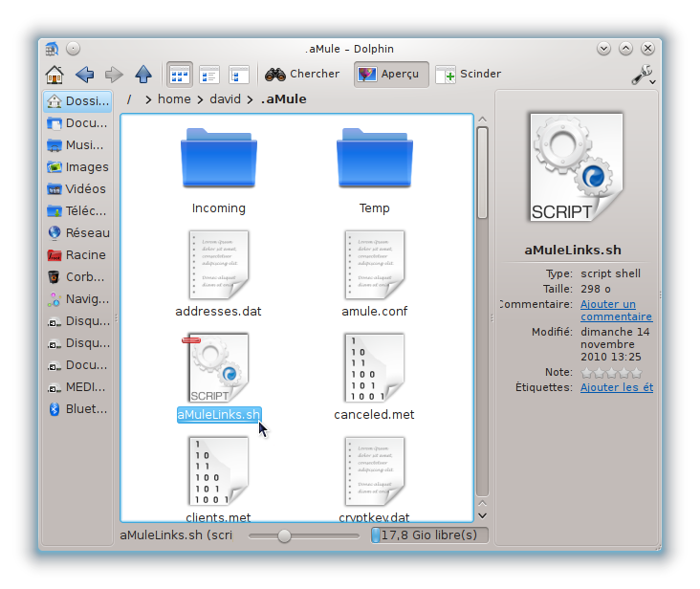Switch to Icons view mode
The height and width of the screenshot is (589, 700).
[x=180, y=75]
